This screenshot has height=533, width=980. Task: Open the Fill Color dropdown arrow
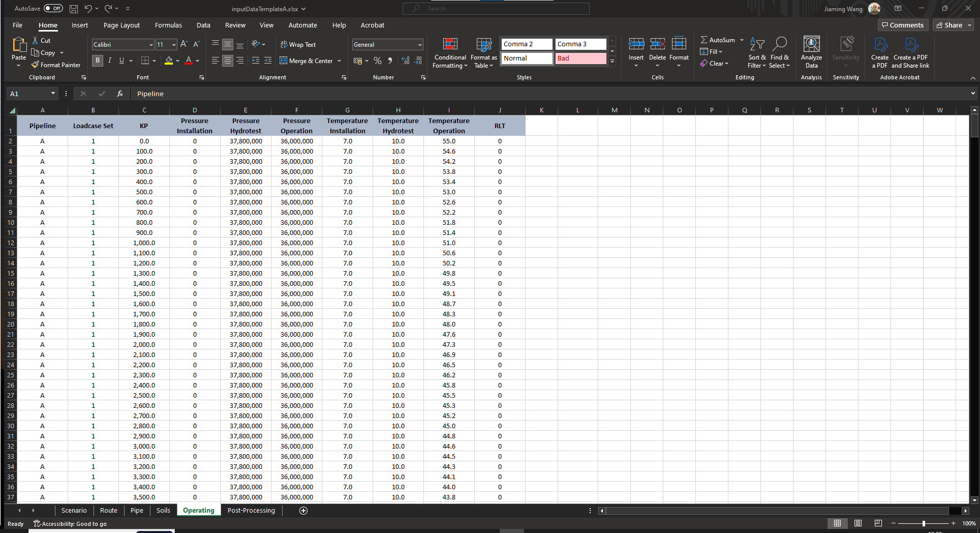[x=177, y=61]
